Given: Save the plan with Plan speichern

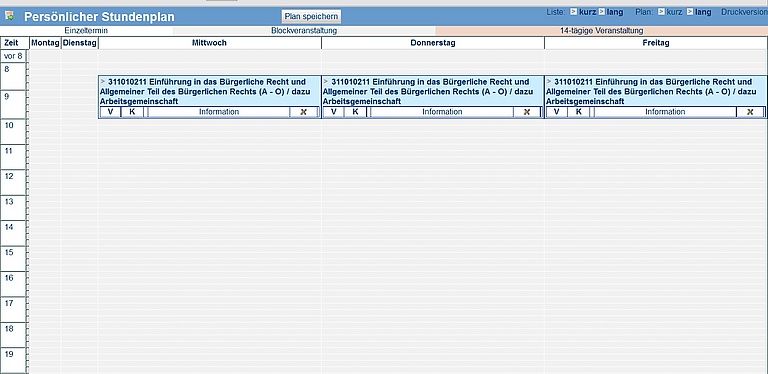Looking at the screenshot, I should (x=312, y=16).
